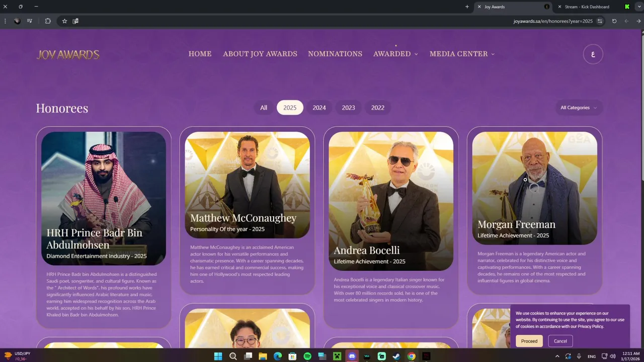Click the address bar URL field

[552, 21]
